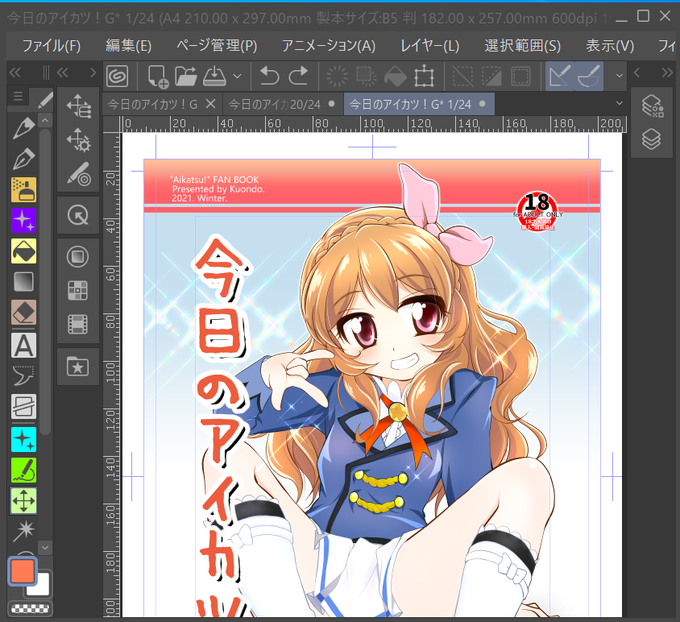Select the white sub color swatch
Screen dimensions: 680x622
[x=40, y=586]
